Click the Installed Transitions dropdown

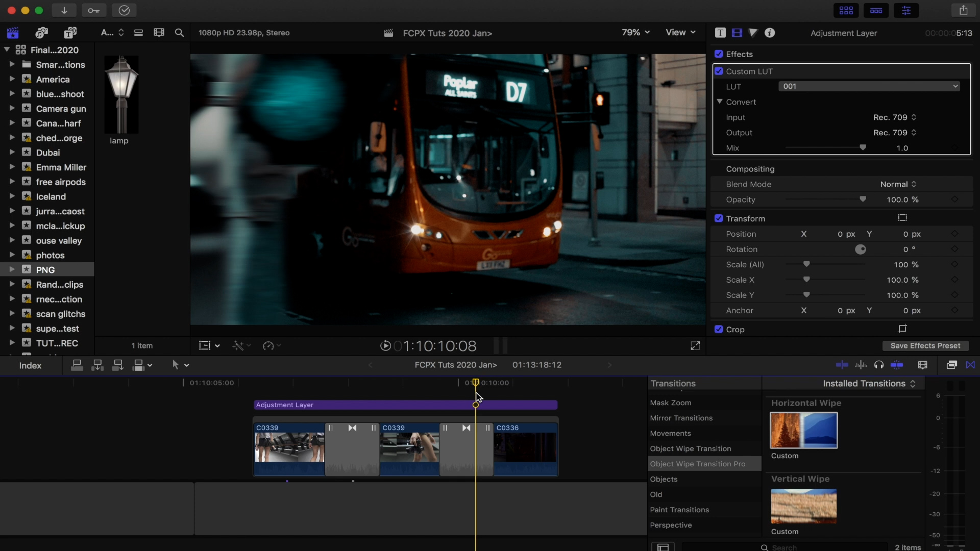tap(868, 383)
